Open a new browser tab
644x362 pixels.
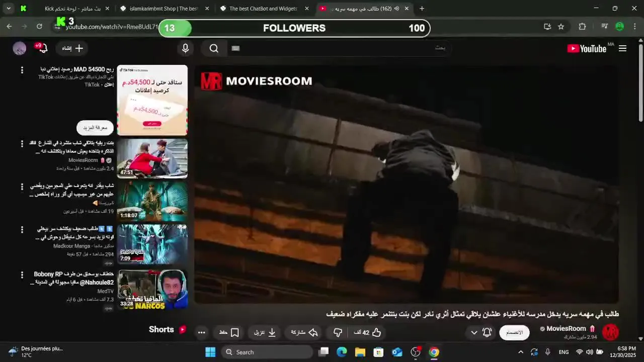click(x=422, y=9)
